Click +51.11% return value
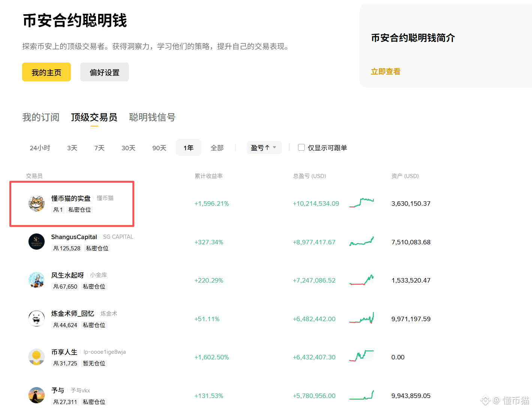The image size is (532, 410). [207, 319]
